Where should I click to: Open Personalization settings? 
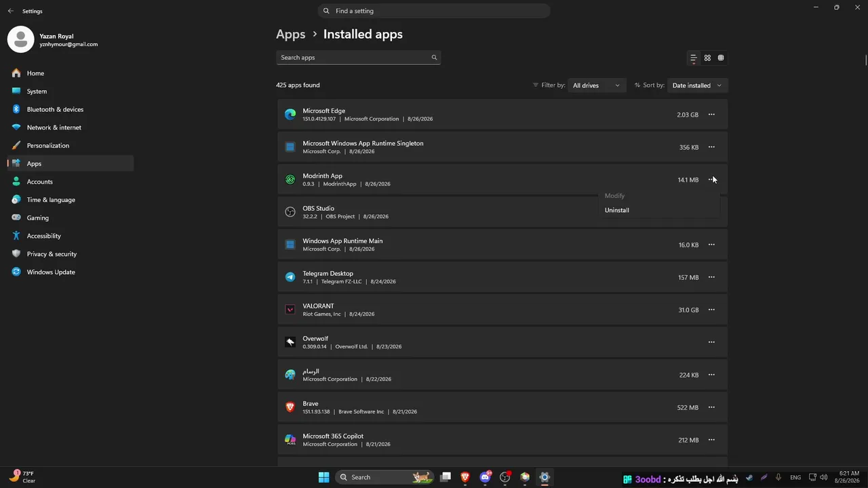tap(71, 146)
